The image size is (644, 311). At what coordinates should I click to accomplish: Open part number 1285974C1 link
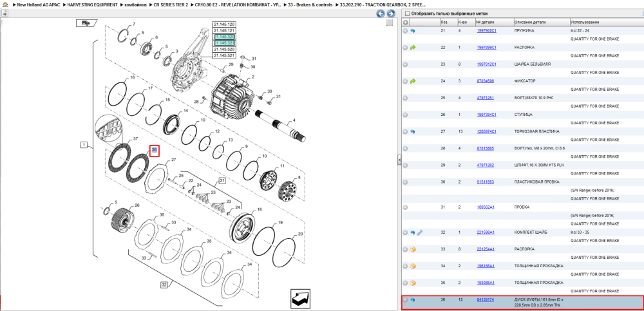(486, 131)
